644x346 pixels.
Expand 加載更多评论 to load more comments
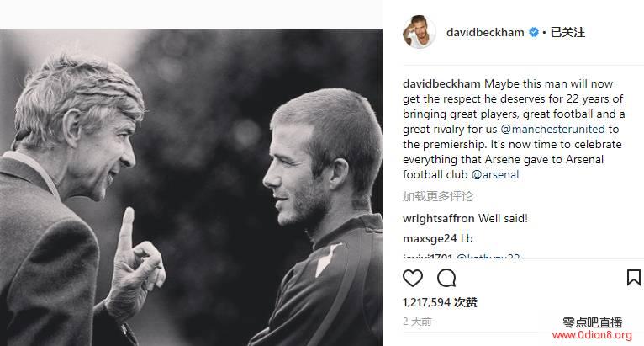(438, 196)
